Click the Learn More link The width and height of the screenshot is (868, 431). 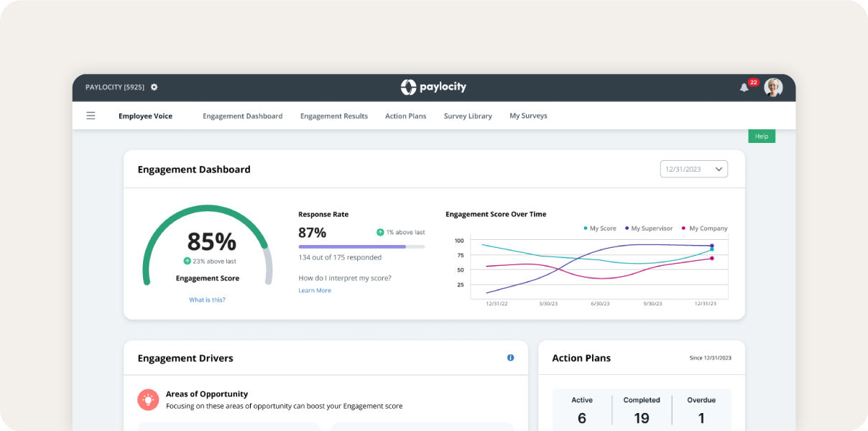pos(315,289)
